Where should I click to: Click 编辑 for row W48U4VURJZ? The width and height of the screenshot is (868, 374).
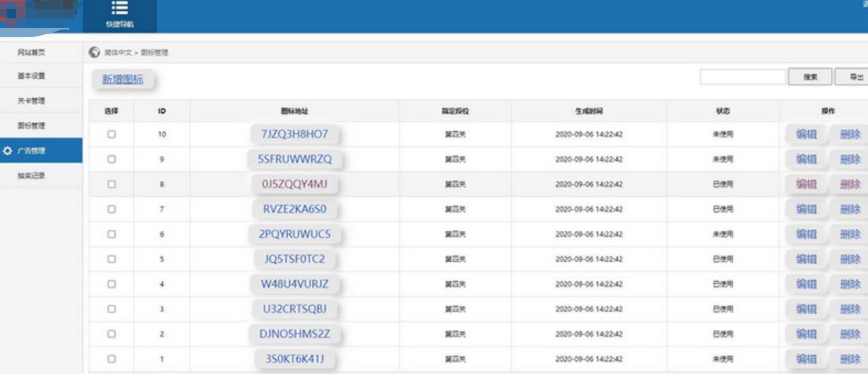806,284
